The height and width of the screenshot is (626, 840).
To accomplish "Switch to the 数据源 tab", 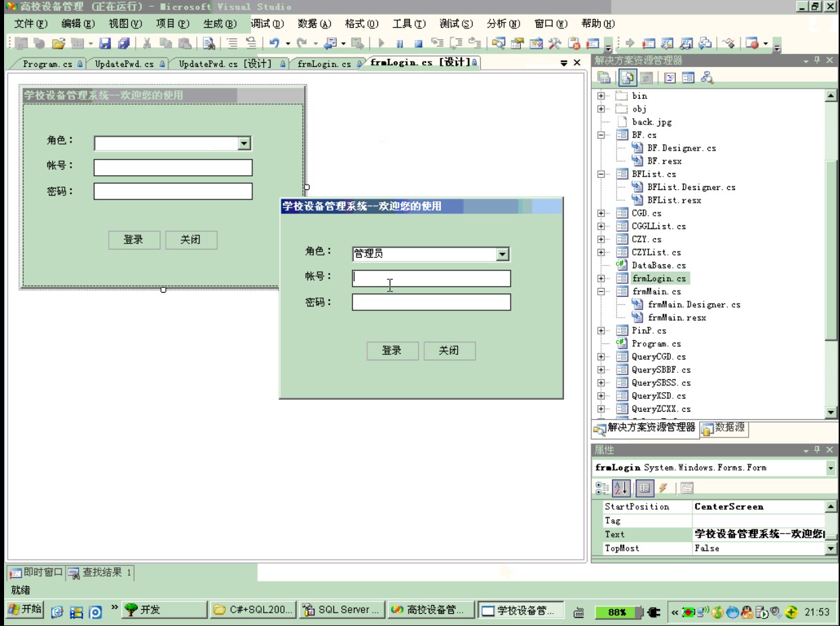I will tap(724, 428).
